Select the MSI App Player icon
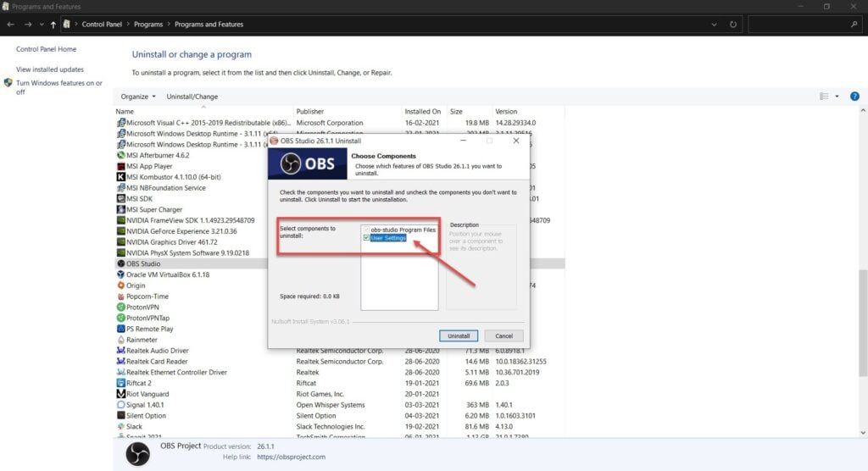 coord(120,166)
